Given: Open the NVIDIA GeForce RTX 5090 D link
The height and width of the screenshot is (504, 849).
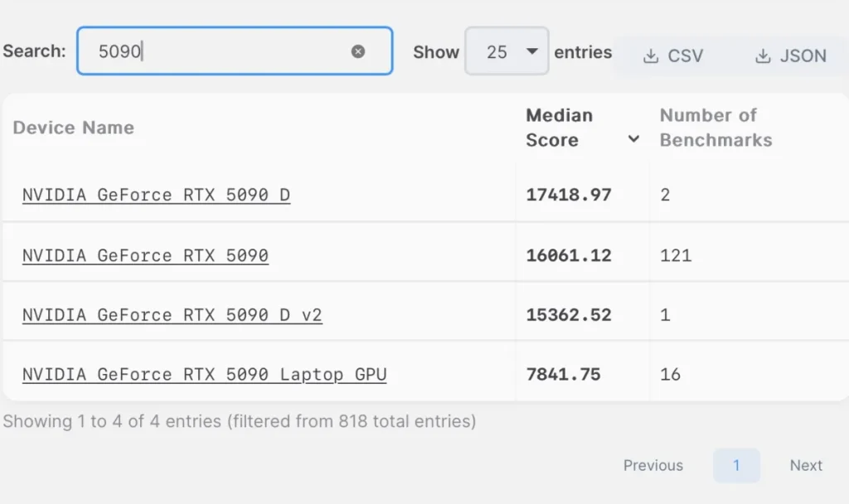Looking at the screenshot, I should 156,195.
